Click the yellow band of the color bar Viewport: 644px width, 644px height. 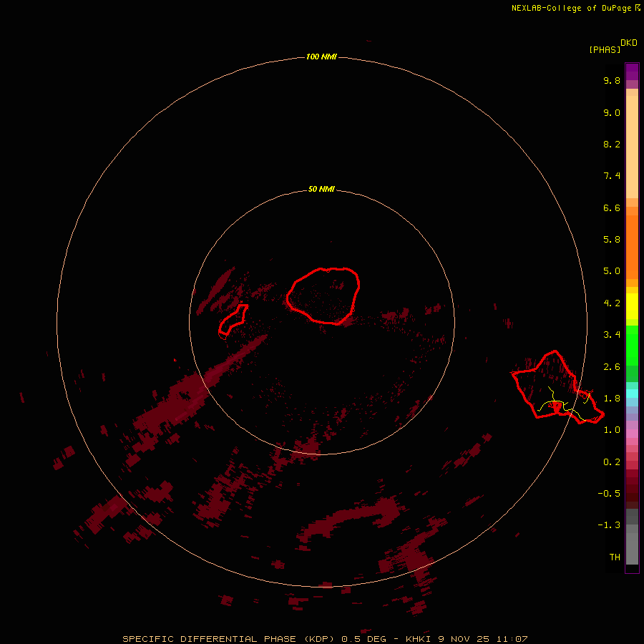[x=632, y=306]
